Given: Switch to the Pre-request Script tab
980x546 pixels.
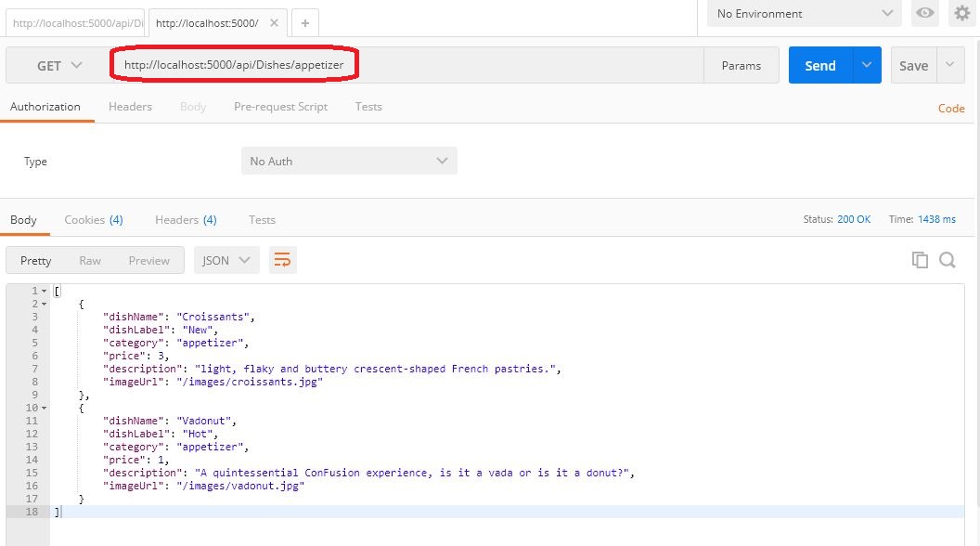Looking at the screenshot, I should pyautogui.click(x=280, y=106).
